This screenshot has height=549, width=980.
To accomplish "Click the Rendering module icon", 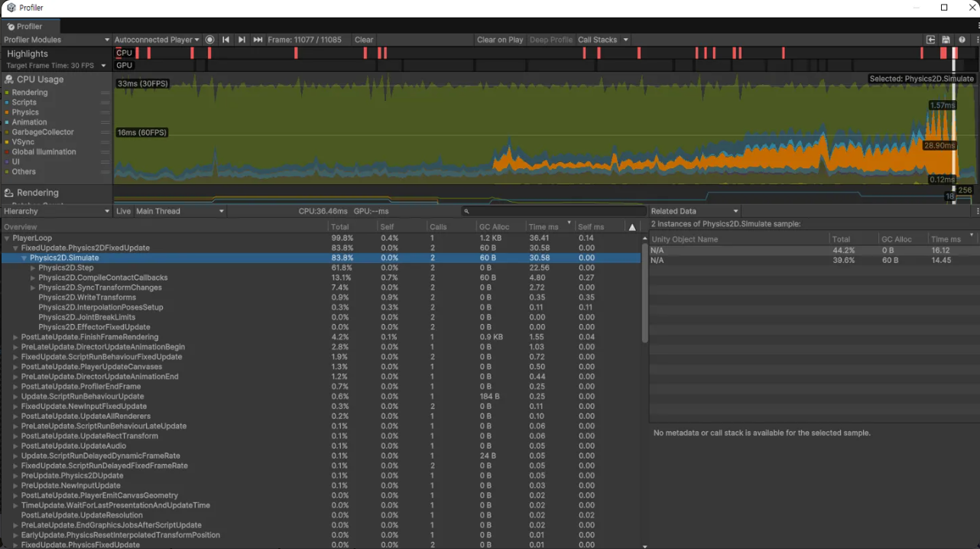I will (x=9, y=193).
